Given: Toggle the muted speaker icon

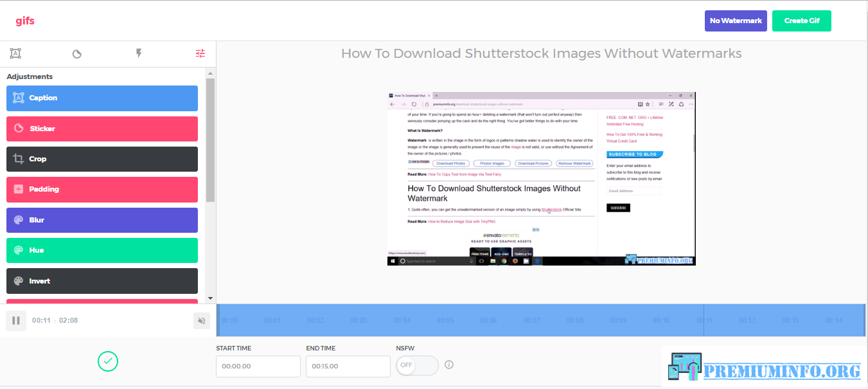Looking at the screenshot, I should 202,321.
